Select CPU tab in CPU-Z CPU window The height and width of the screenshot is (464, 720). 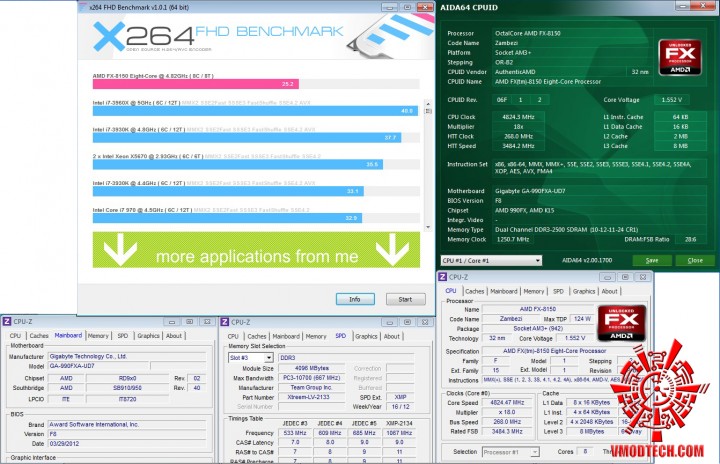click(x=451, y=291)
